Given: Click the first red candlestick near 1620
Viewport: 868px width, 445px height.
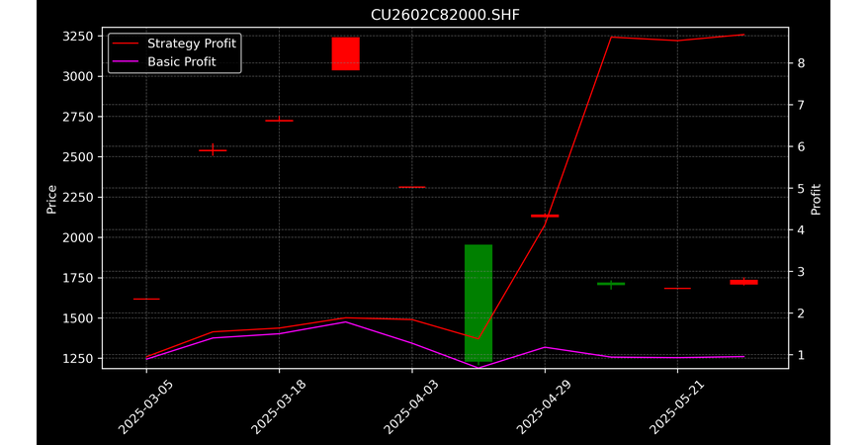Looking at the screenshot, I should pyautogui.click(x=146, y=299).
